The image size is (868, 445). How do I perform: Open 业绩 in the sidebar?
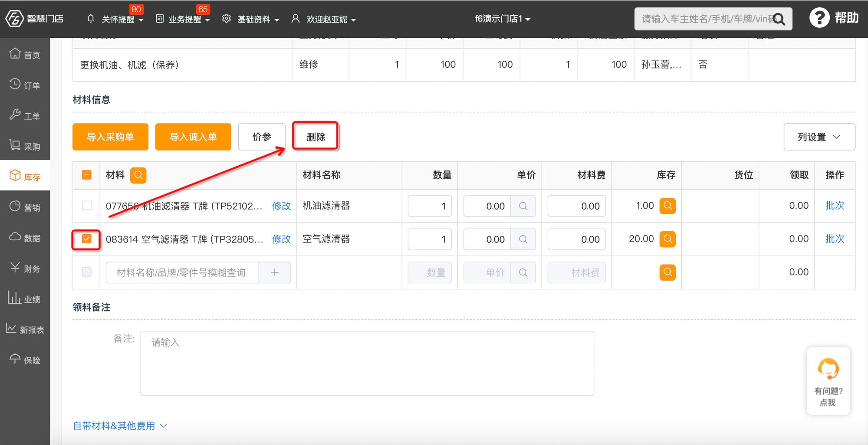[x=25, y=299]
